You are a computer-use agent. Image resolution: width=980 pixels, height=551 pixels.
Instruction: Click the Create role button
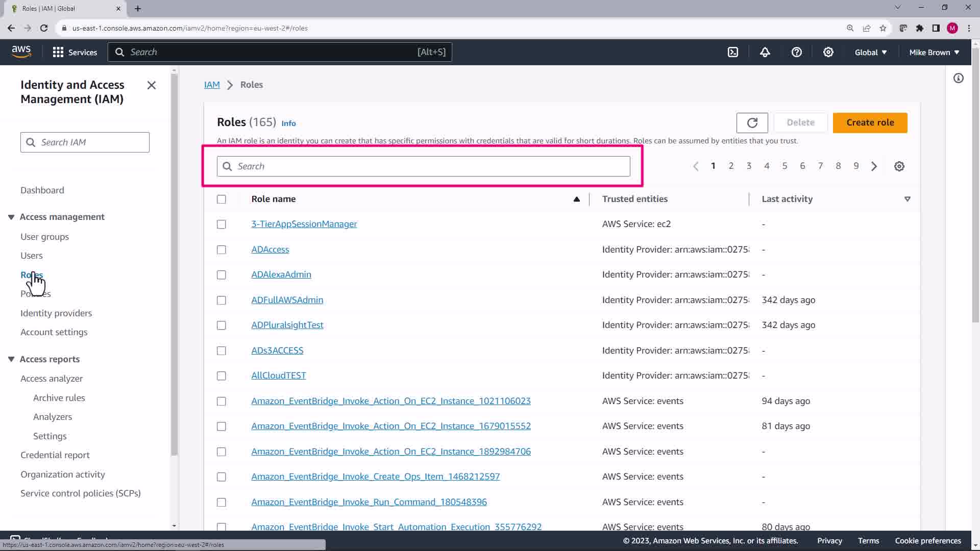click(x=870, y=122)
